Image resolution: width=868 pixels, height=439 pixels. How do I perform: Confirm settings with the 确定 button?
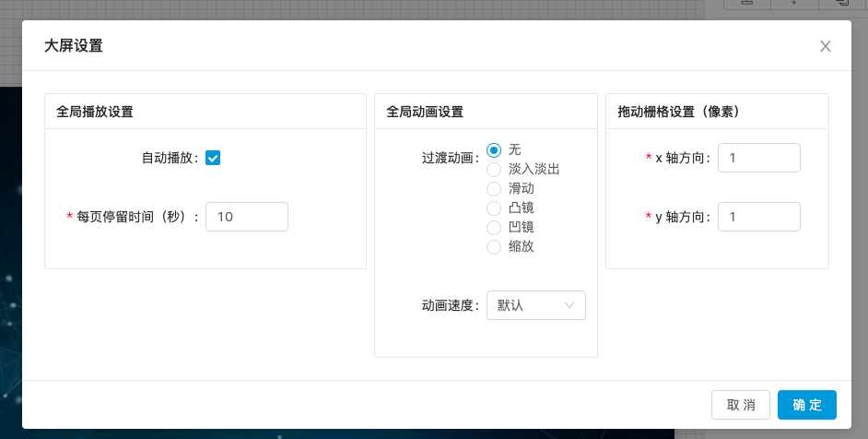click(x=806, y=405)
